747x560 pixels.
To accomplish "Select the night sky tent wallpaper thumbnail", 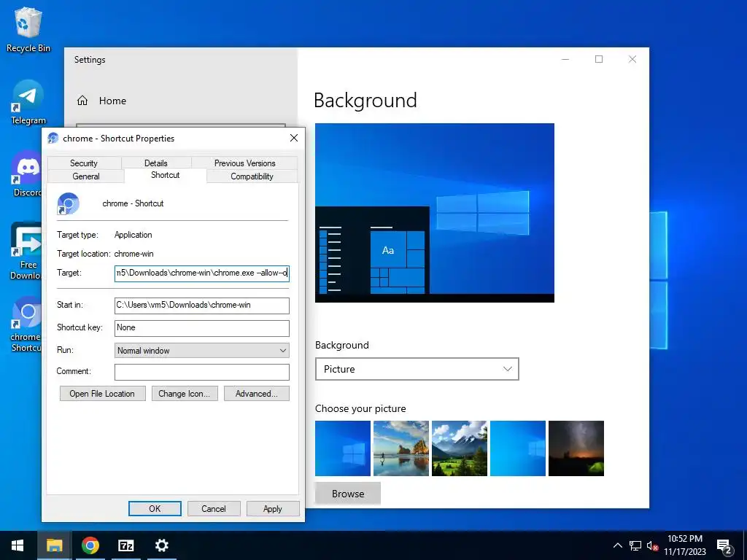I will click(x=576, y=448).
